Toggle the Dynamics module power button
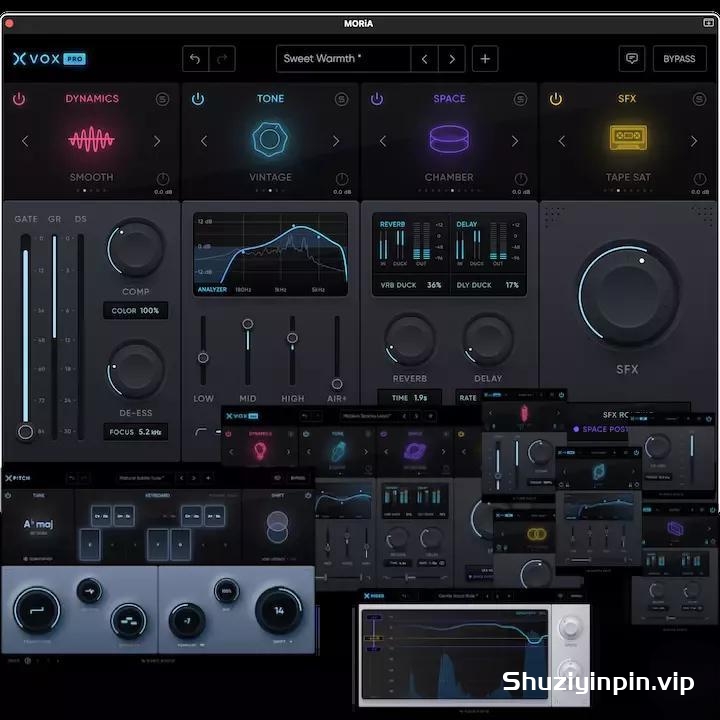This screenshot has width=720, height=720. pyautogui.click(x=19, y=99)
